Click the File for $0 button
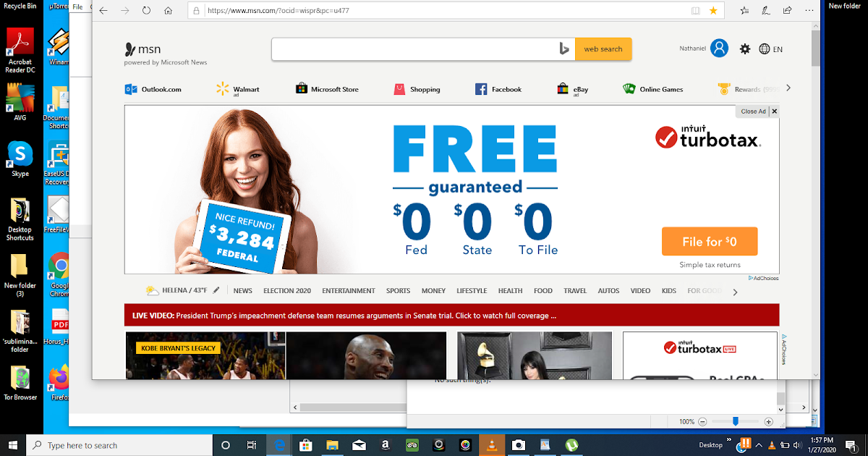 710,242
